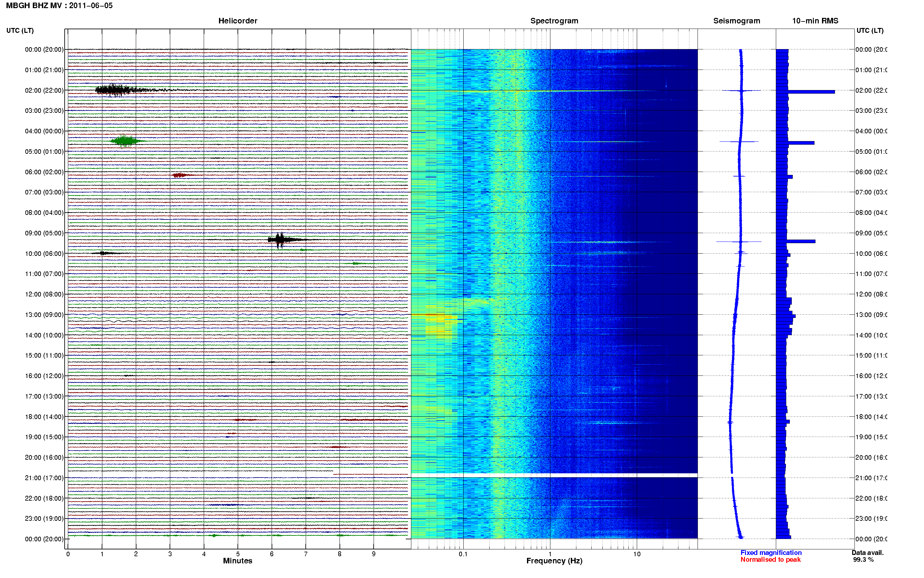Click the '18:00 (14:00)' left time label
Screen dimensions: 924x578
(x=44, y=417)
